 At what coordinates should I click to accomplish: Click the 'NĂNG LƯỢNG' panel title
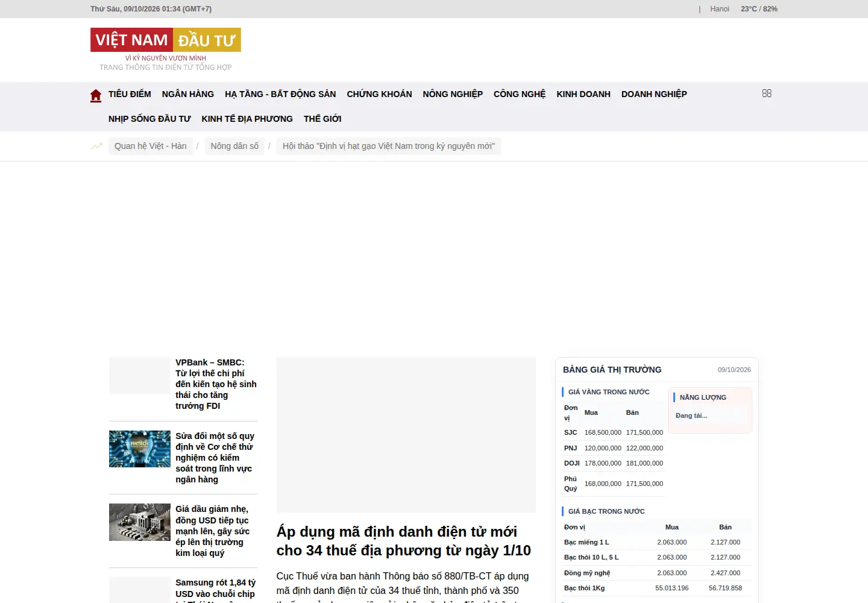(x=703, y=397)
